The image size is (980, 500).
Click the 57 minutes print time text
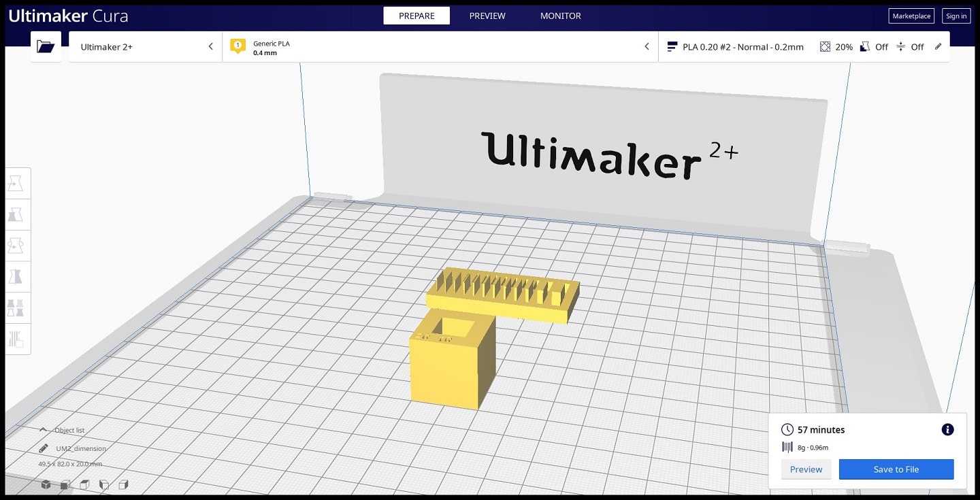click(821, 430)
